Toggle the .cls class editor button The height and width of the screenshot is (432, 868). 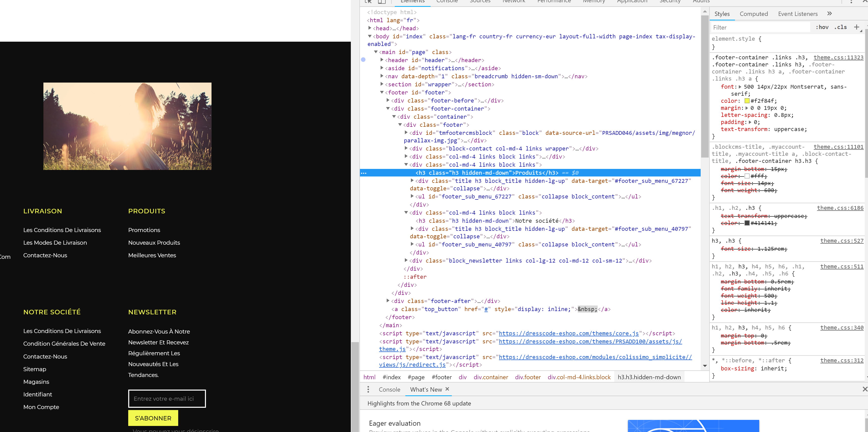[x=840, y=27]
